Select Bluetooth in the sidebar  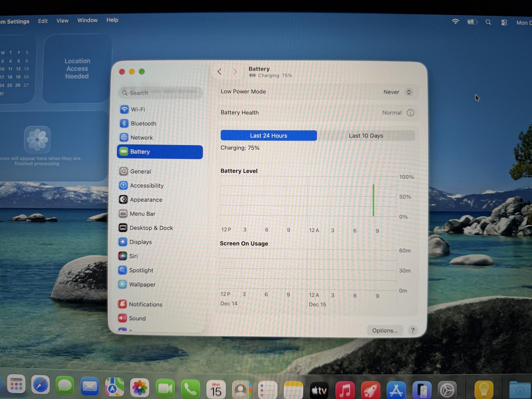(143, 123)
